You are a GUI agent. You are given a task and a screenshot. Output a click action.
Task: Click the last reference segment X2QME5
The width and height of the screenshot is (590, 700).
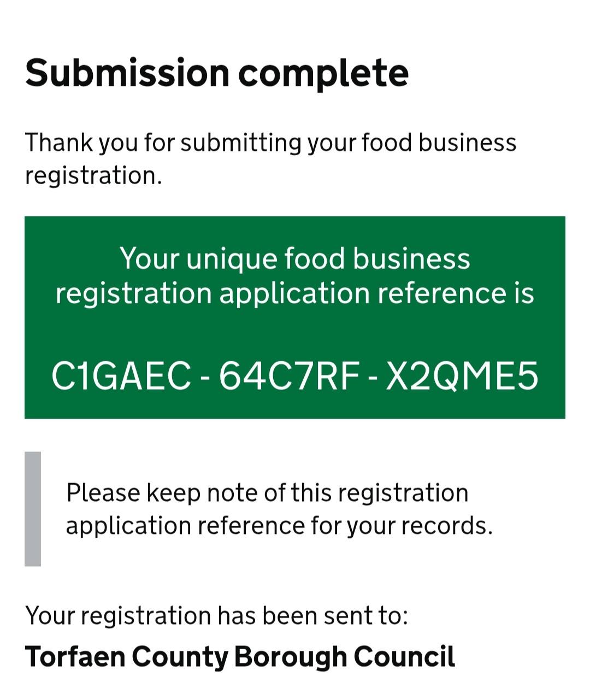click(462, 377)
